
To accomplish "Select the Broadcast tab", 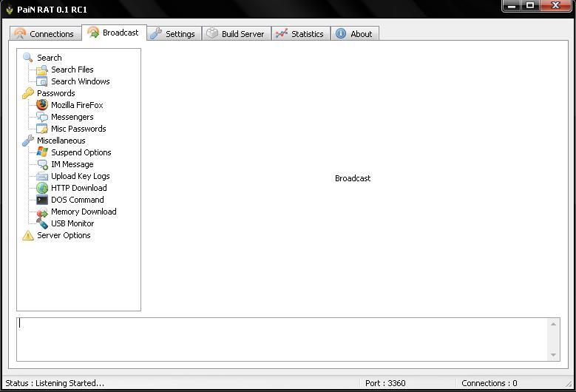I will (x=114, y=33).
